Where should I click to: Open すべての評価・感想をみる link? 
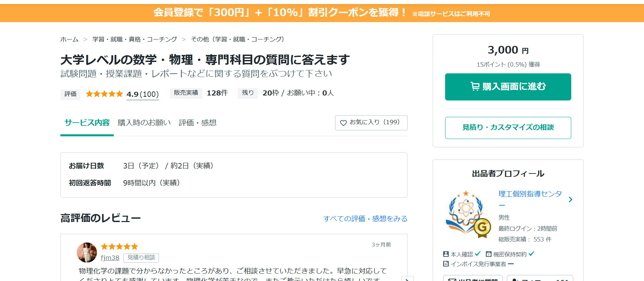pyautogui.click(x=365, y=219)
